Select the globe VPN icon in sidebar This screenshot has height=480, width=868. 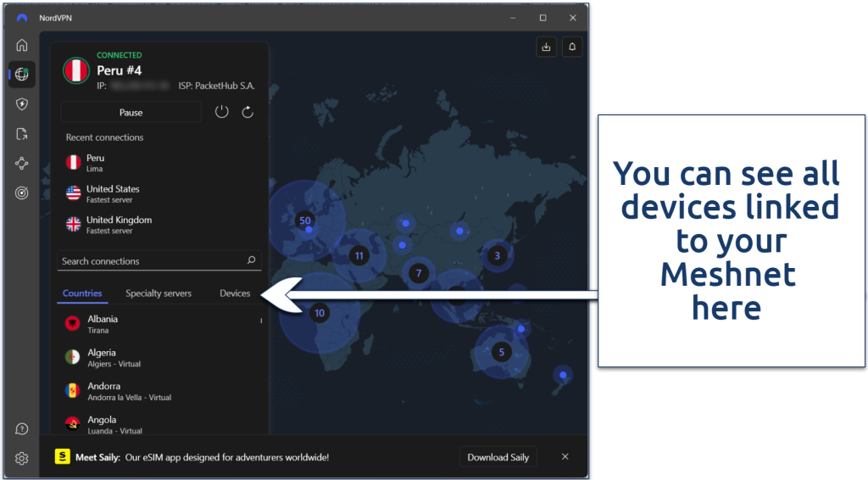click(21, 74)
